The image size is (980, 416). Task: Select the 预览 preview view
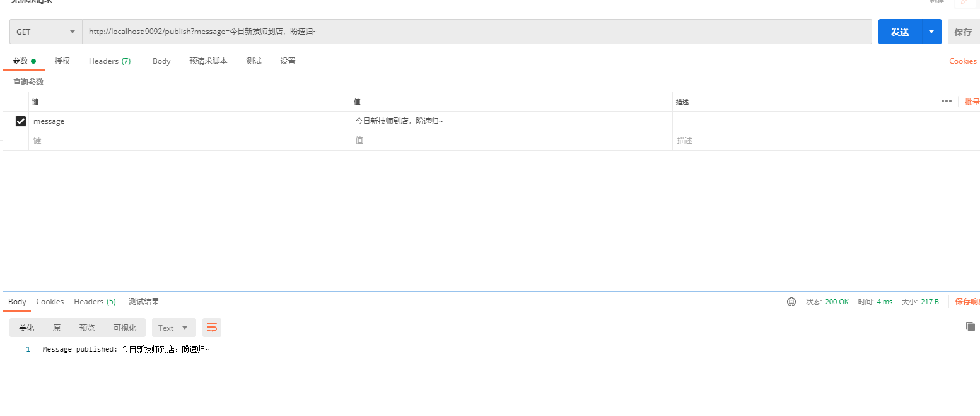point(86,328)
